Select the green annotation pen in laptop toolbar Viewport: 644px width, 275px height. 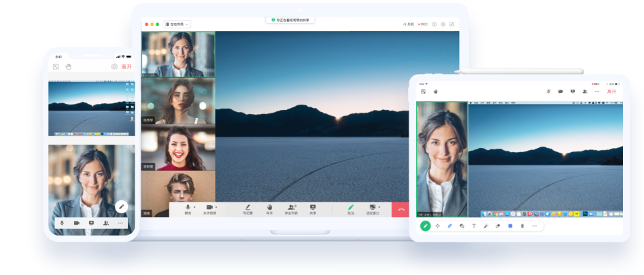coord(351,207)
